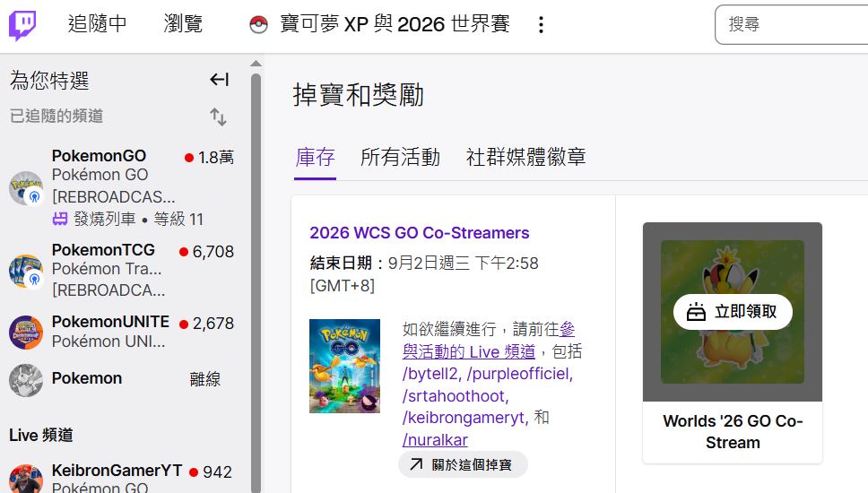Click the Worlds '26 GO Co-Stream title

[x=733, y=431]
